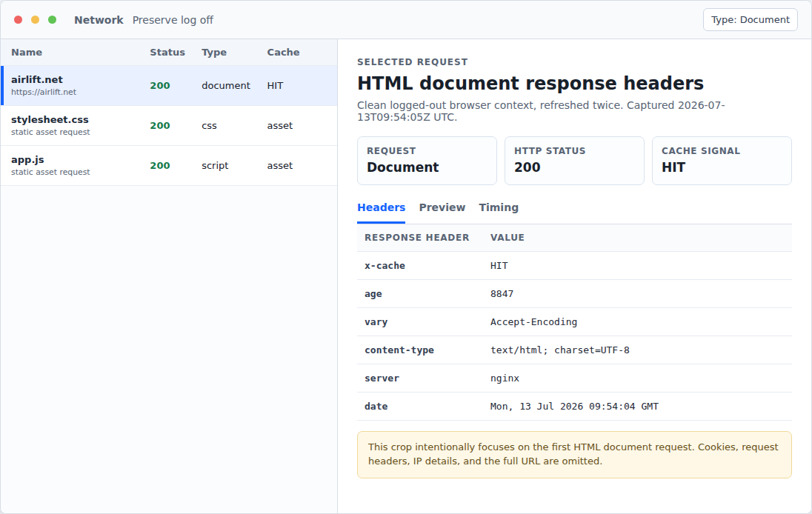Click the asset cache cell for app.js
The image size is (812, 514).
point(279,166)
